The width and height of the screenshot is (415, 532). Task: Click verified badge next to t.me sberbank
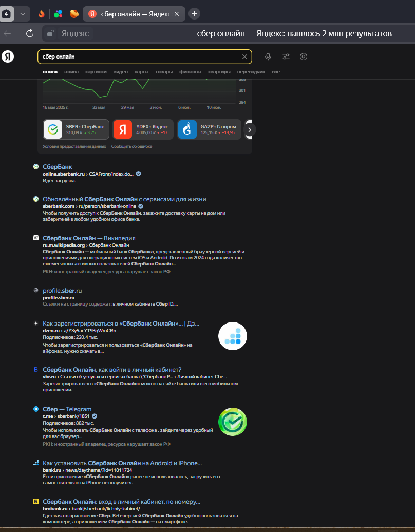(95, 416)
